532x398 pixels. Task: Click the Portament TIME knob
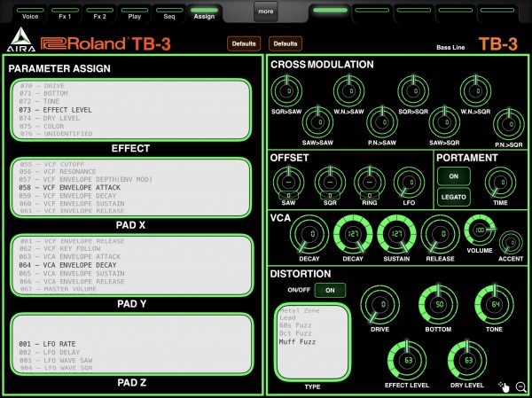point(500,183)
